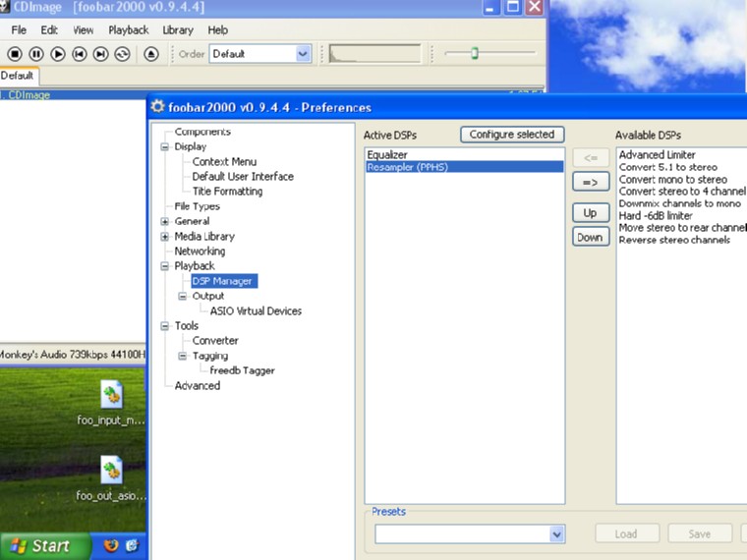The width and height of the screenshot is (747, 560).
Task: Expand the Media Library tree node
Action: 165,237
